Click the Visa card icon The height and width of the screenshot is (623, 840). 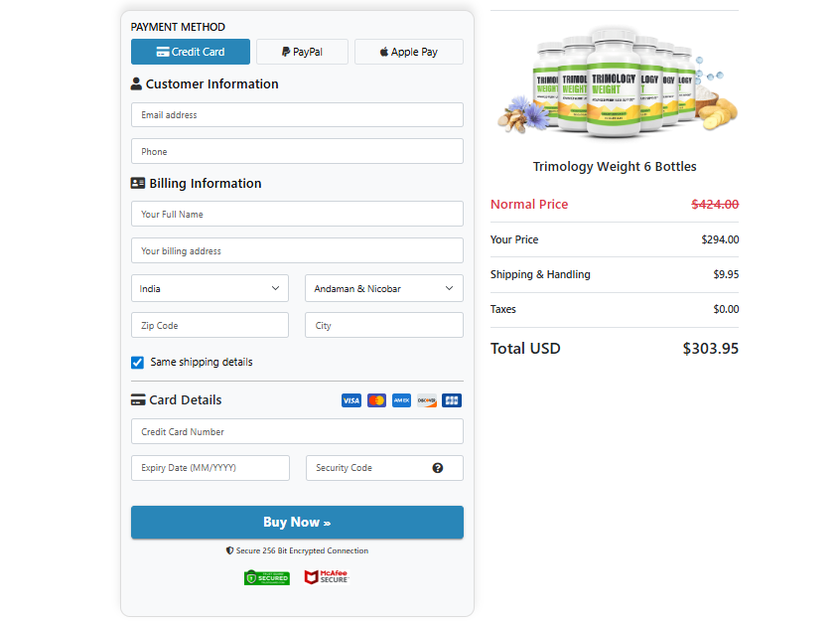[351, 400]
